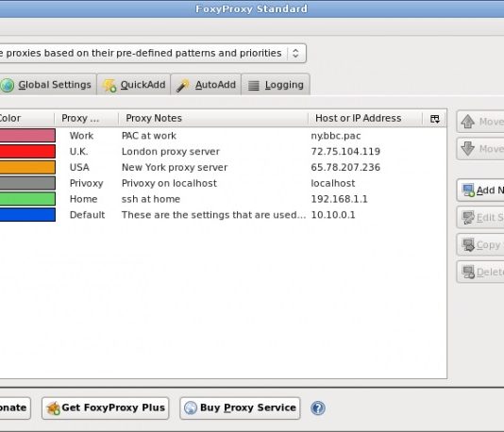This screenshot has width=504, height=432.
Task: Click the Proxy name column header
Action: click(86, 118)
